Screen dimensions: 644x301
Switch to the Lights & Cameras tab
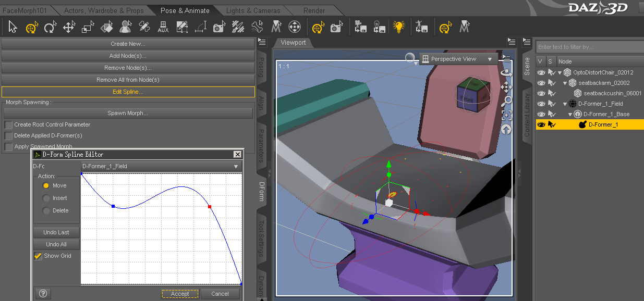253,10
